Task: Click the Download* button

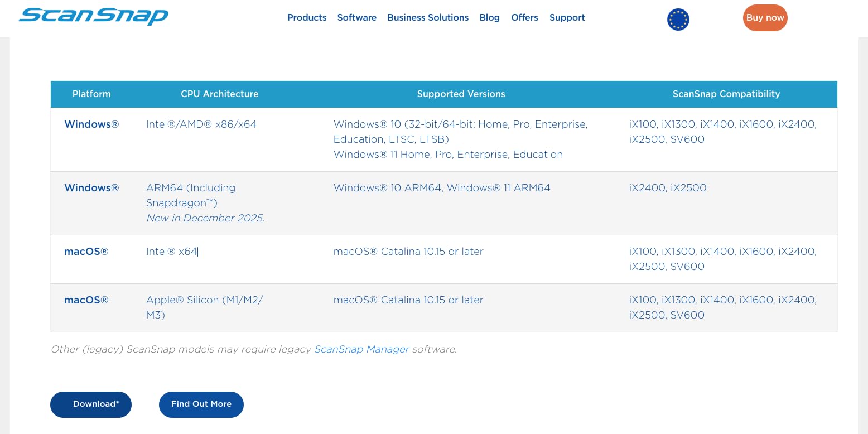Action: tap(91, 404)
